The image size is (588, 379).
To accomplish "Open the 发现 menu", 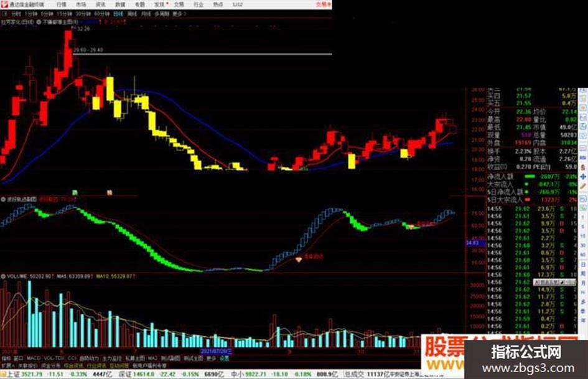I will [x=160, y=4].
